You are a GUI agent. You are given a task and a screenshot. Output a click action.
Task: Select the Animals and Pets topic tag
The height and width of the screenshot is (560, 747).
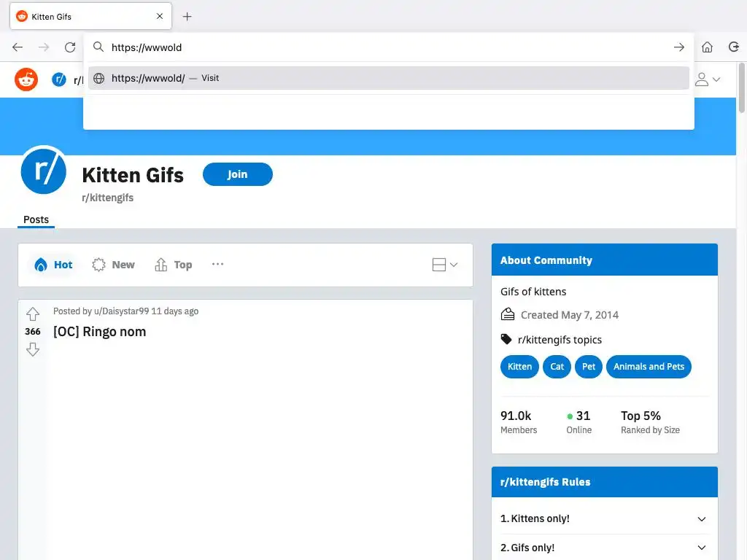(x=649, y=367)
